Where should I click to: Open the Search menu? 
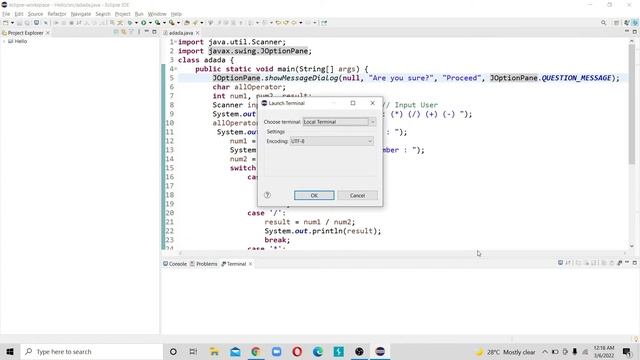(x=103, y=14)
